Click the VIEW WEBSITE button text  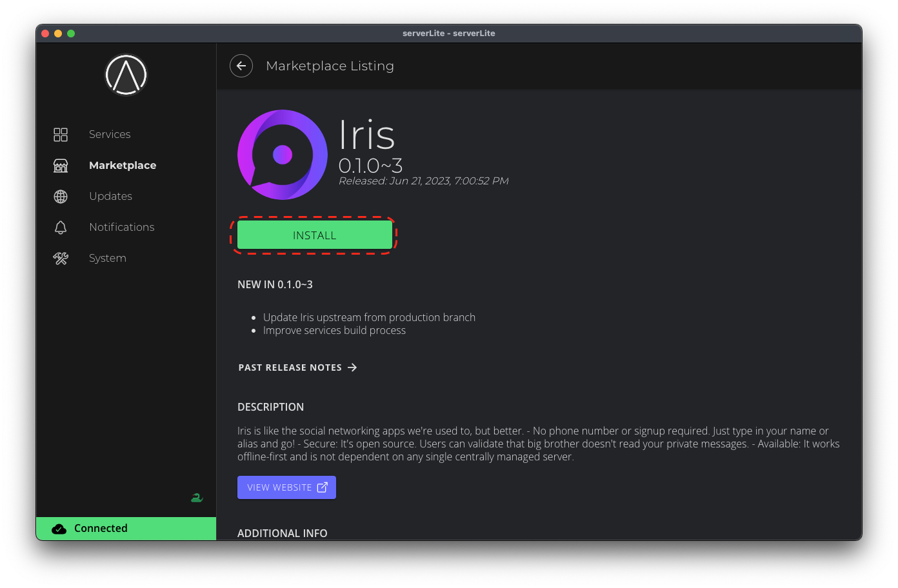[x=279, y=487]
